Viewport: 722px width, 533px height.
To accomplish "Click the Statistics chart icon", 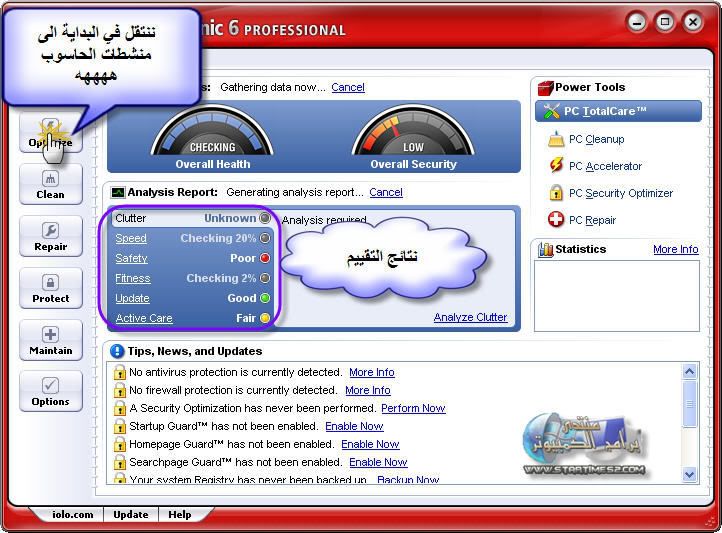I will tap(546, 249).
